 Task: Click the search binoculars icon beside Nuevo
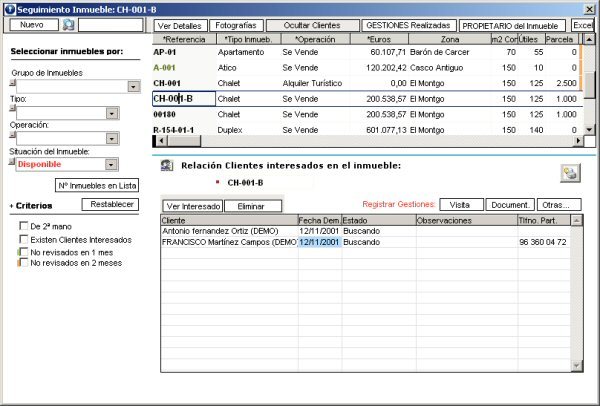(68, 25)
